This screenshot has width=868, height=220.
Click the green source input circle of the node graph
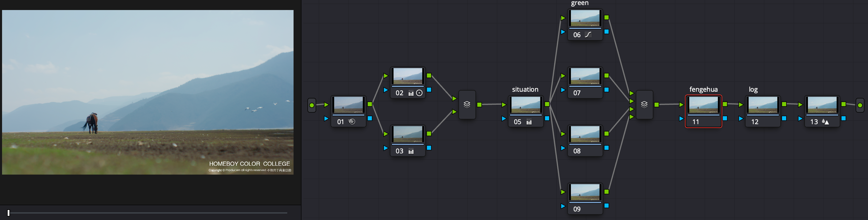(312, 105)
